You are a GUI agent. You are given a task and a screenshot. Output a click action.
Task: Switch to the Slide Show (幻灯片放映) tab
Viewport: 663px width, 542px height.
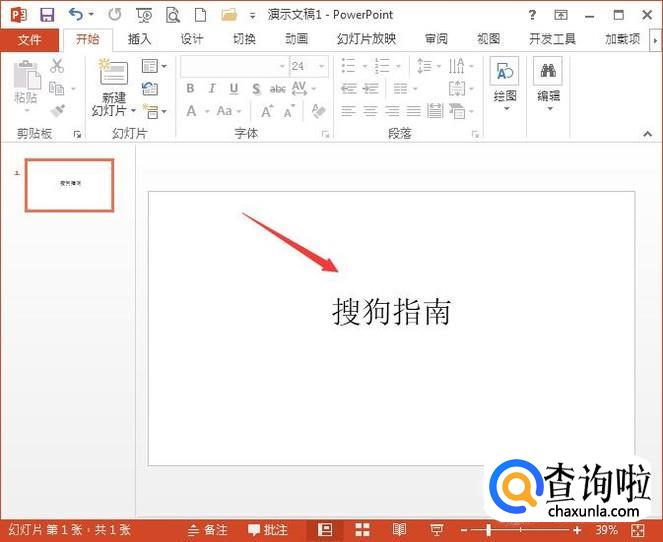point(366,39)
